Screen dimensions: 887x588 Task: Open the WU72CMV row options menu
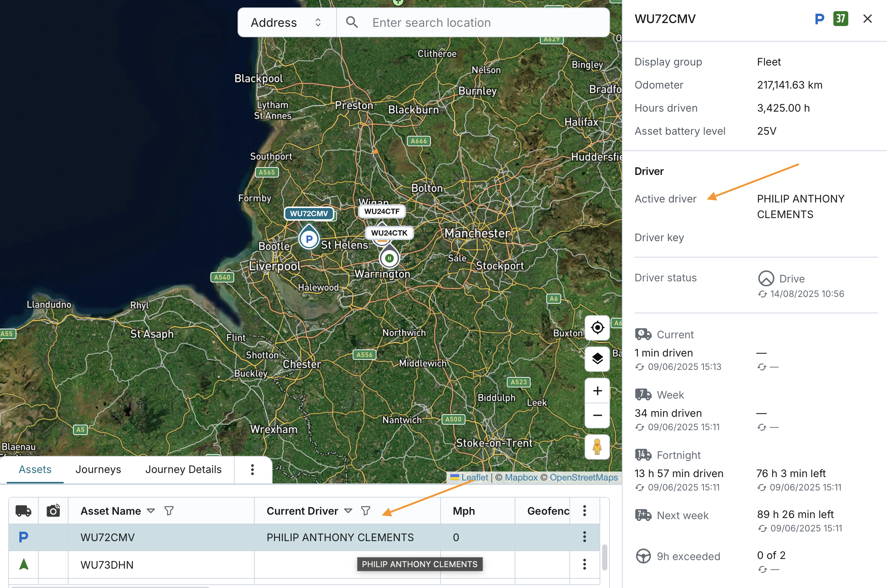pyautogui.click(x=584, y=537)
